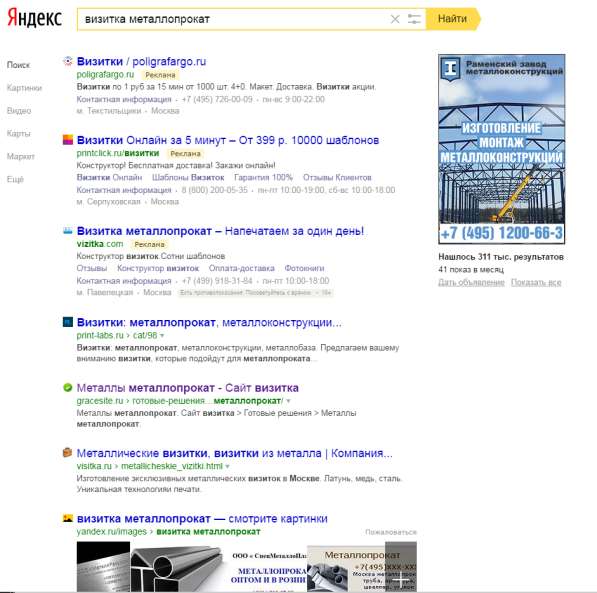Expand the print-labs.ru URL dropdown arrow
597x593 pixels.
pyautogui.click(x=162, y=336)
